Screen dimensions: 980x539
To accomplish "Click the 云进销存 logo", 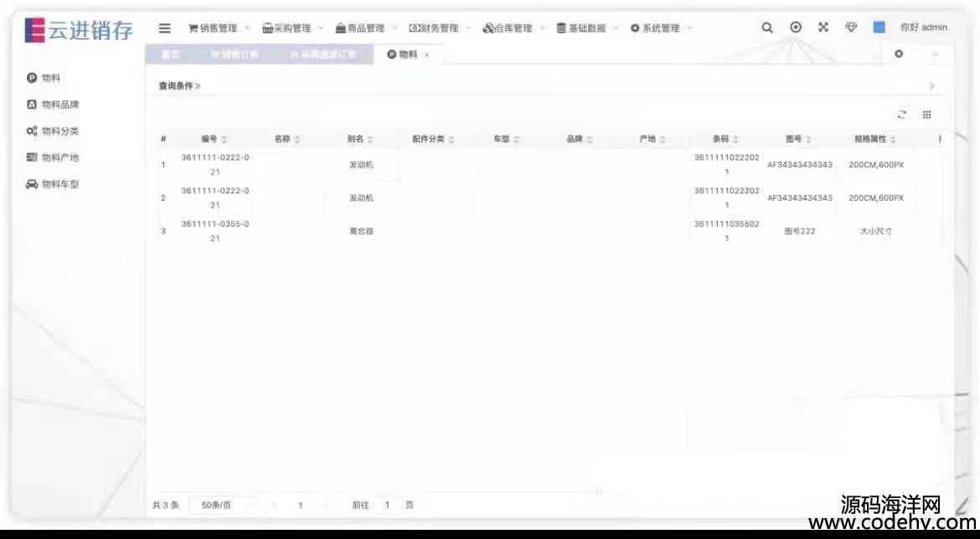I will (79, 30).
